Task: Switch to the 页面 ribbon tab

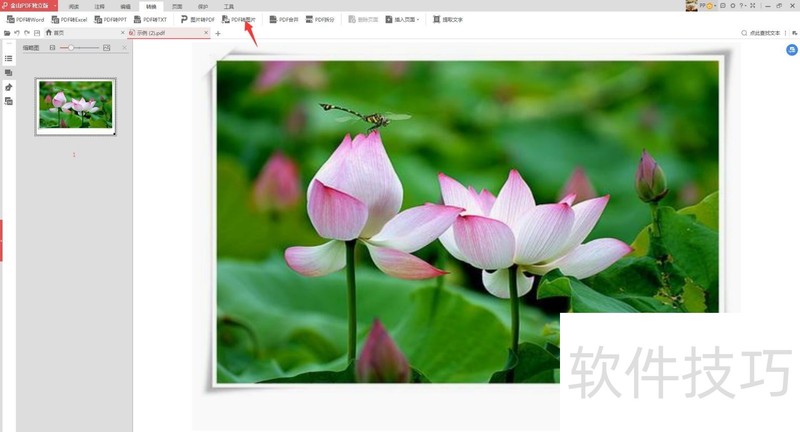Action: pyautogui.click(x=177, y=7)
